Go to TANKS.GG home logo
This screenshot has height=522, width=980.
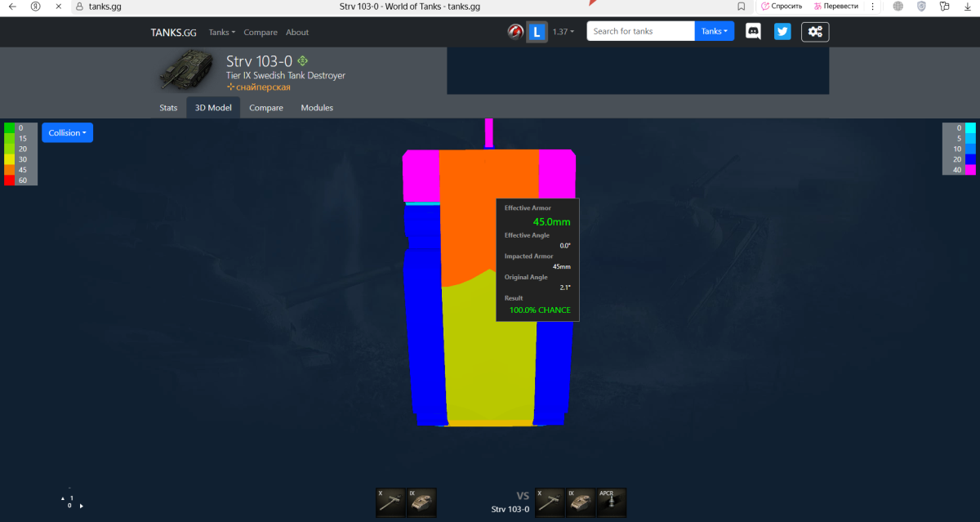click(173, 33)
